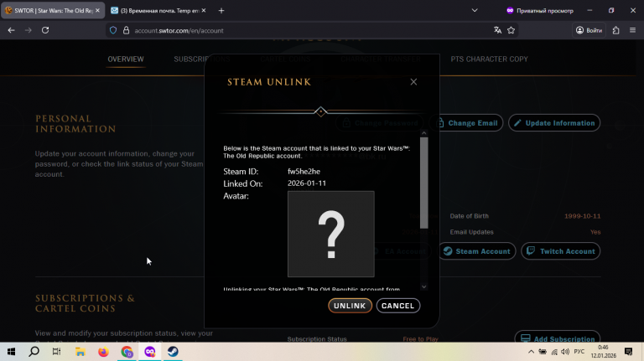This screenshot has width=644, height=361.
Task: Open the PTS CHARACTER COPY tab
Action: [489, 59]
